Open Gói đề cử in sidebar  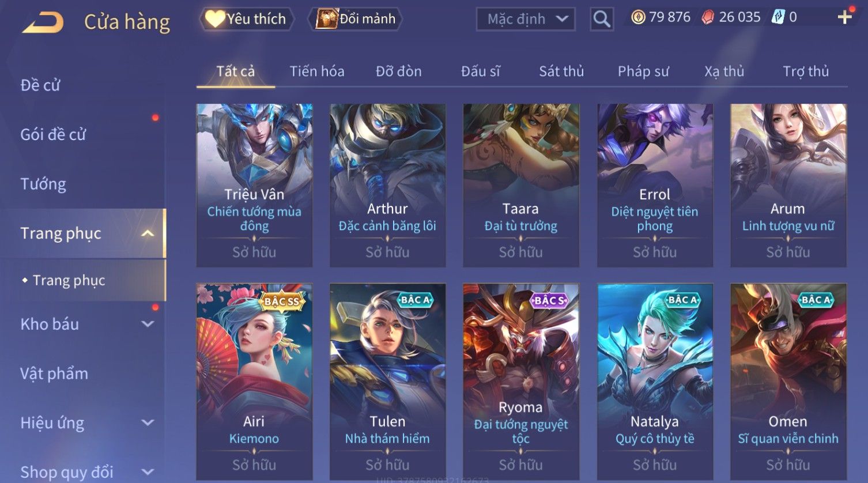(x=53, y=134)
